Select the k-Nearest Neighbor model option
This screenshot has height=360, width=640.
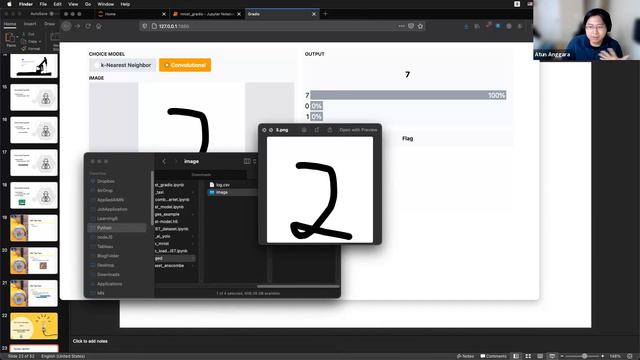pyautogui.click(x=122, y=65)
